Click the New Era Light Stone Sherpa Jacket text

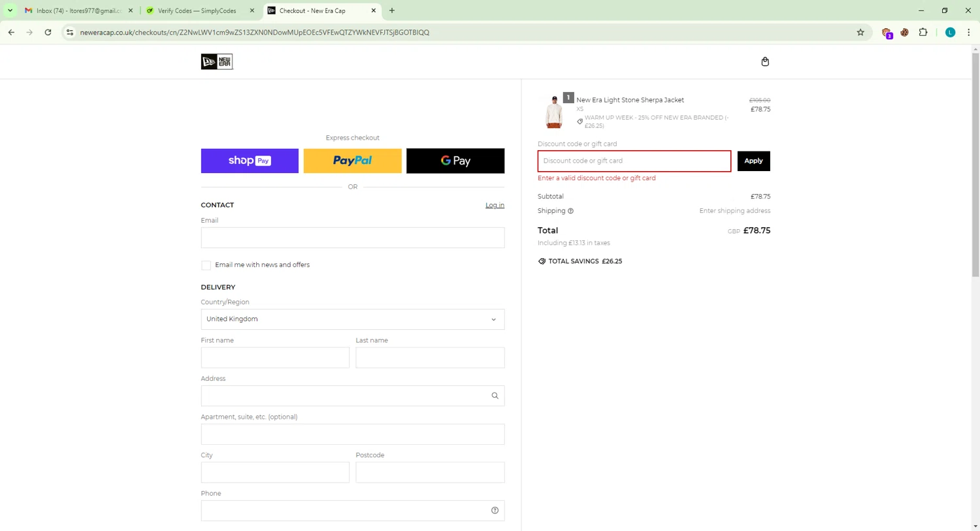pyautogui.click(x=630, y=100)
